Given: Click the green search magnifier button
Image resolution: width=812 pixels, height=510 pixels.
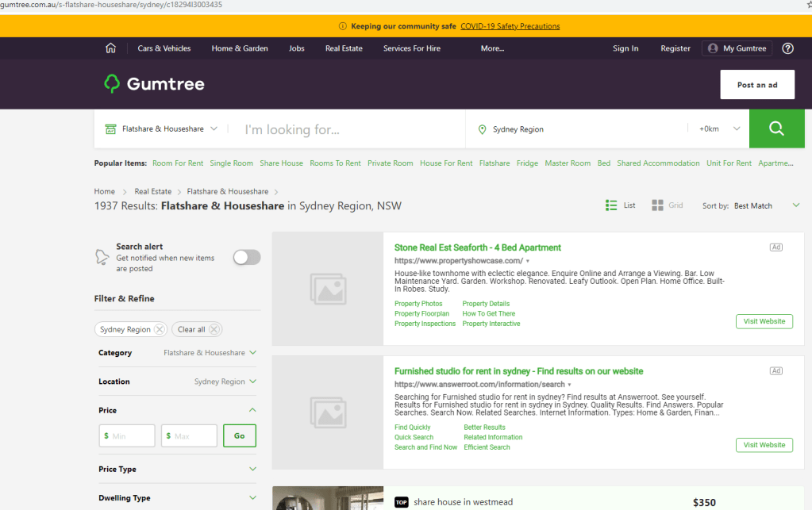Looking at the screenshot, I should tap(776, 128).
